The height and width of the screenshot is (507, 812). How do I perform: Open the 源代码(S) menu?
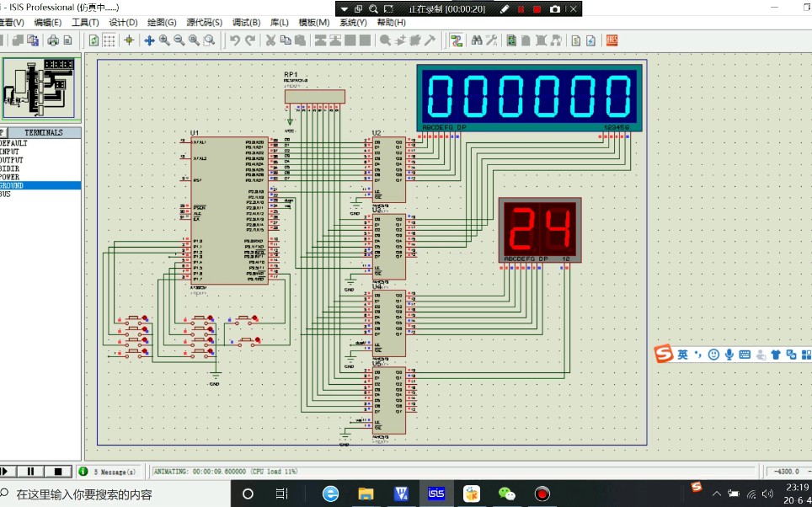click(204, 22)
